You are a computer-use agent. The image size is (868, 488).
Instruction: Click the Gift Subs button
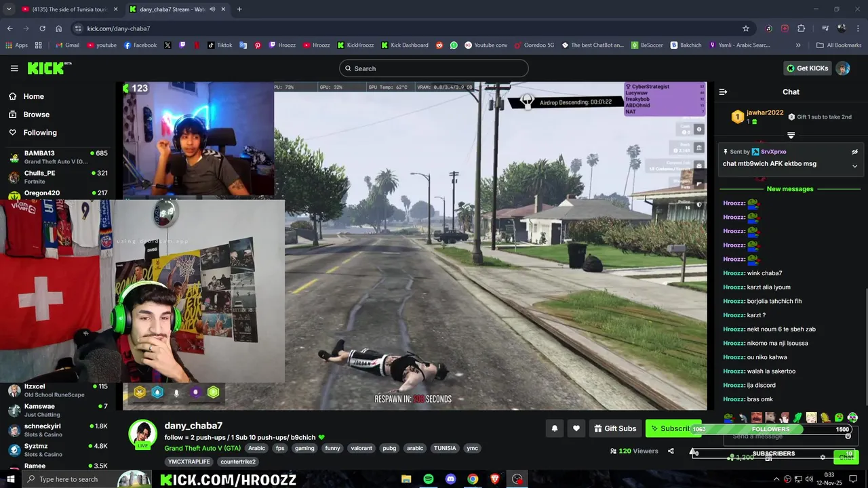click(615, 428)
